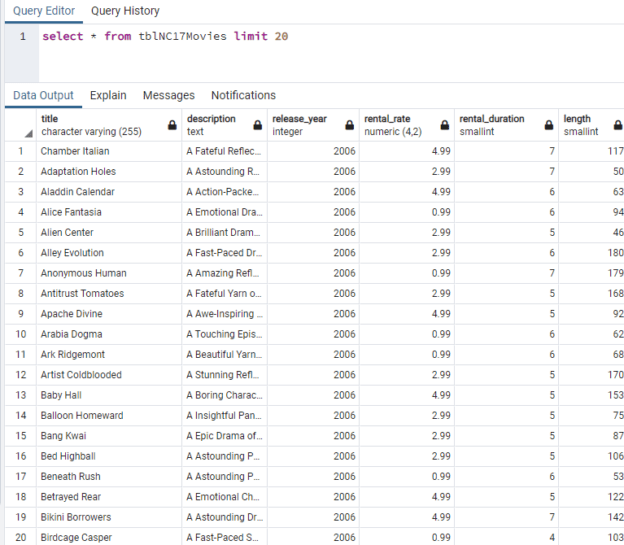The image size is (624, 545).
Task: Open the Explain tab
Action: [x=108, y=96]
